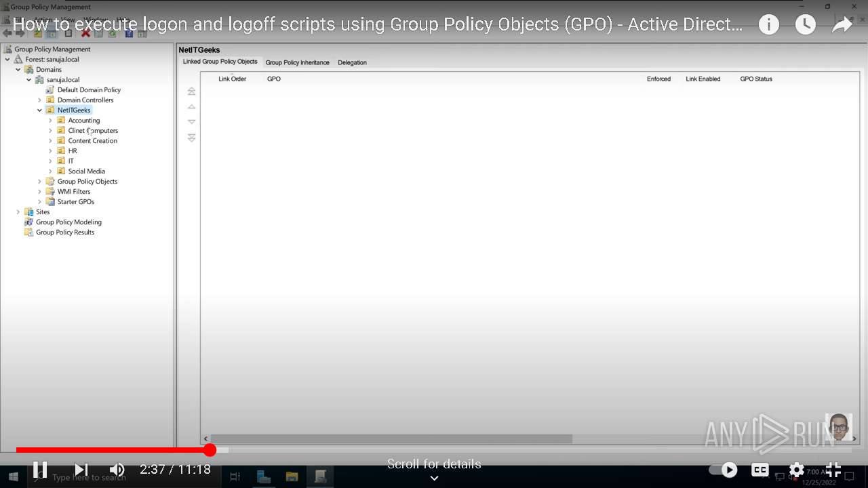Screen dimensions: 868x488
Task: Expand the Content Creation OU
Action: 50,141
